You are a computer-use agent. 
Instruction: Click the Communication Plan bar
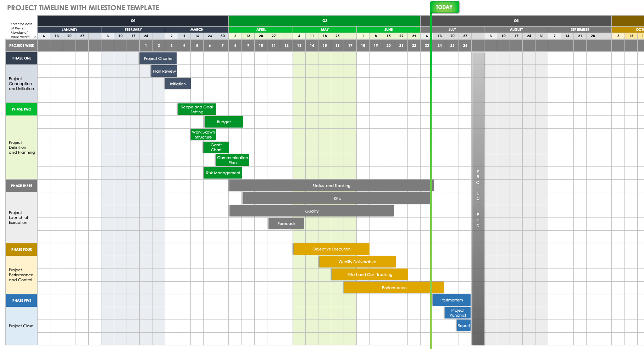click(233, 160)
